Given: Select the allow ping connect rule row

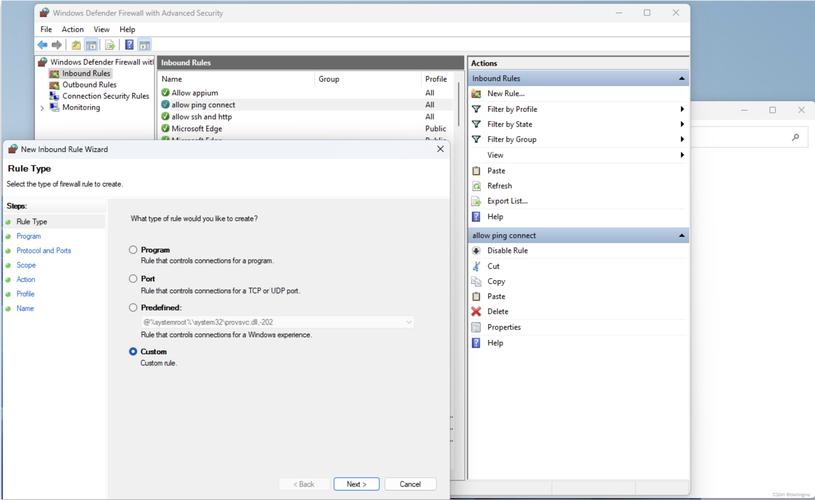Looking at the screenshot, I should (306, 105).
